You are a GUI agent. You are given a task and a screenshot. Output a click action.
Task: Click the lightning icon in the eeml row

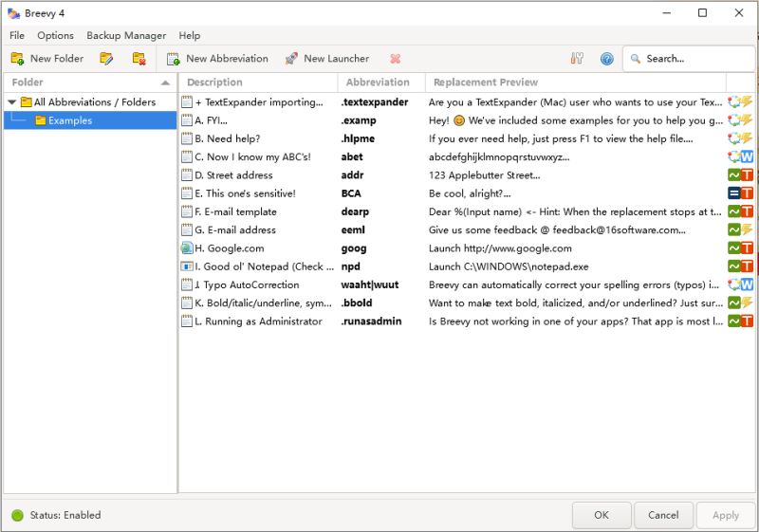point(747,230)
